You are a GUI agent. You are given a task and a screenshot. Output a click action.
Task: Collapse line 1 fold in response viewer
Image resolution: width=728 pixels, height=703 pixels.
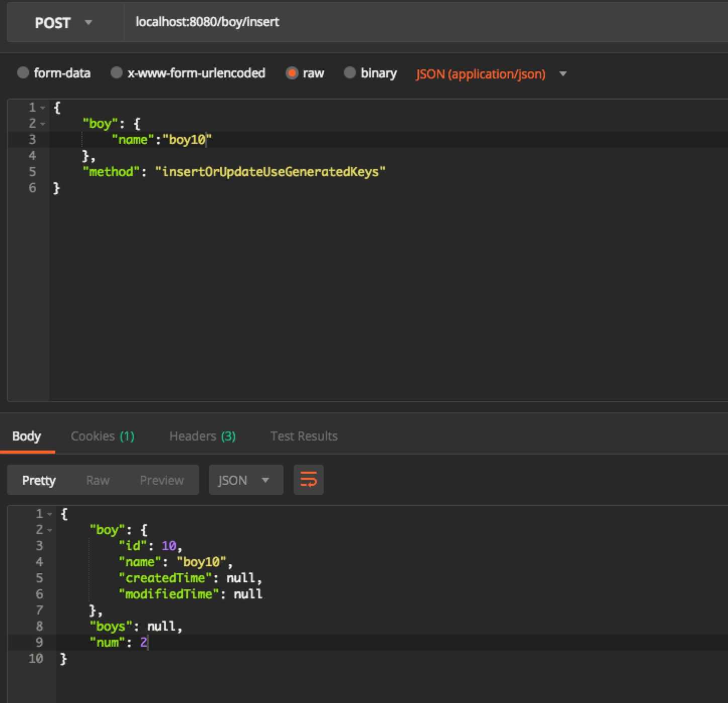point(50,514)
